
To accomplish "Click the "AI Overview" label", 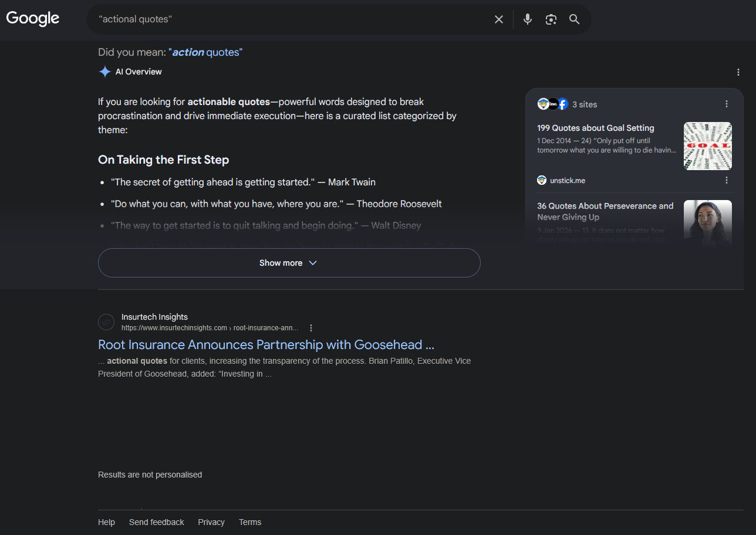I will (x=139, y=72).
